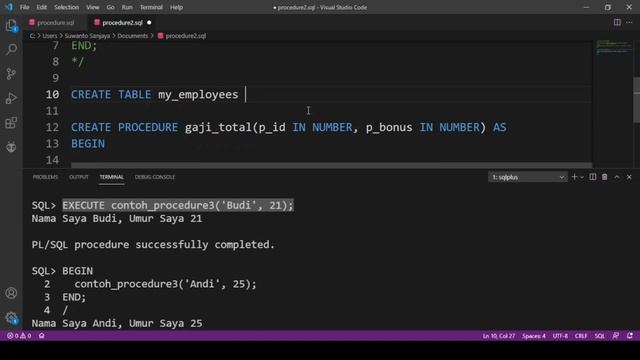The height and width of the screenshot is (360, 640).
Task: Open the Selection menu
Action: 67,7
